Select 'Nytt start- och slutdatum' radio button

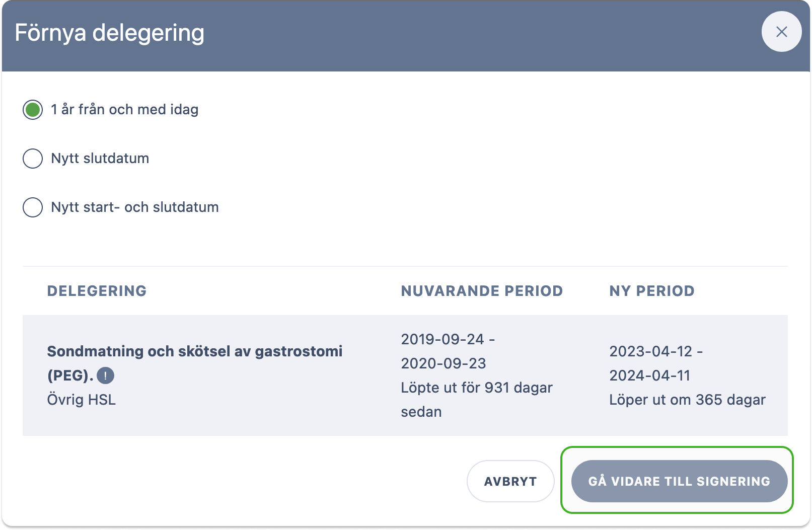click(33, 207)
